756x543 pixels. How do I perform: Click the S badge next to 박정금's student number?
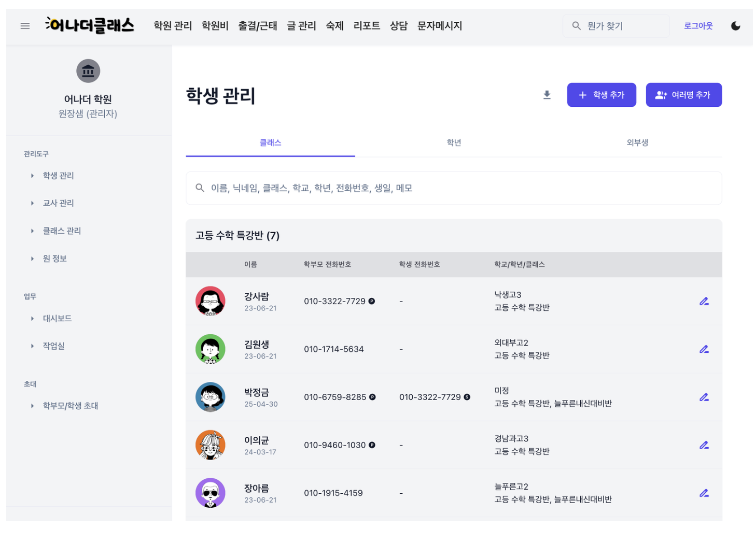click(467, 397)
